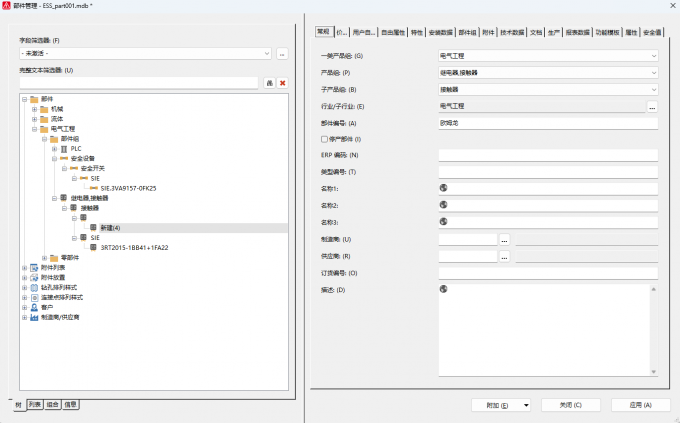Switch to the 自由属性 tab
Screen dimensions: 680x423
[x=393, y=33]
